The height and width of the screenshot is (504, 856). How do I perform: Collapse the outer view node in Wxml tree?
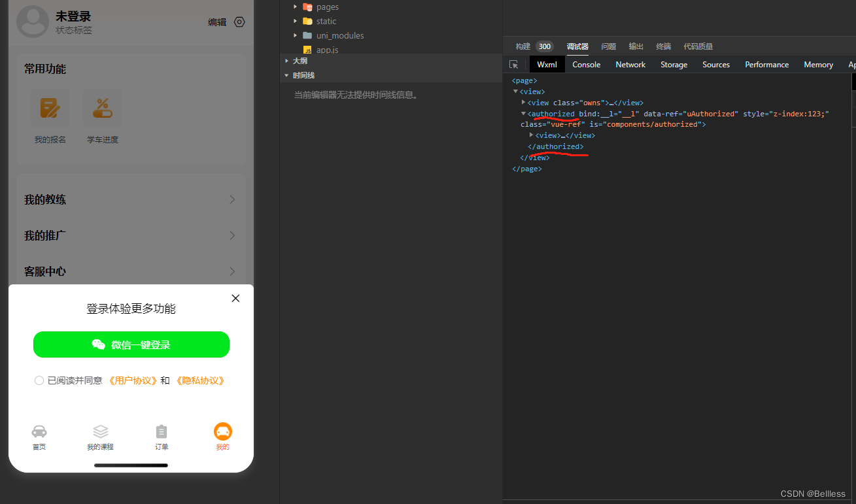[x=516, y=92]
